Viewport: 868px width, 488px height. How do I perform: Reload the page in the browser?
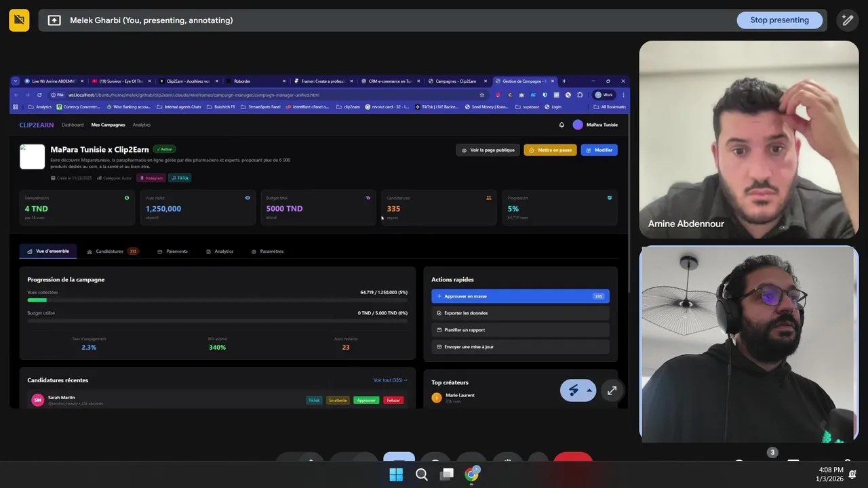coord(39,95)
